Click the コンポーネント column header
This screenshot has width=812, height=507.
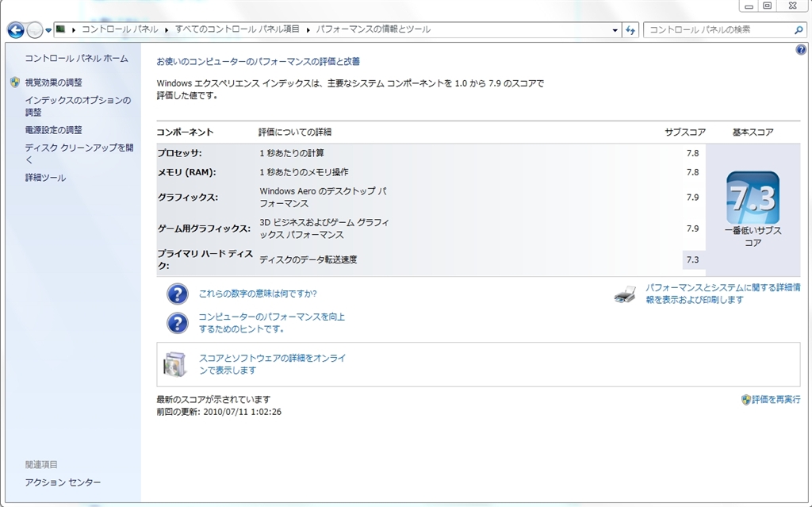click(185, 133)
